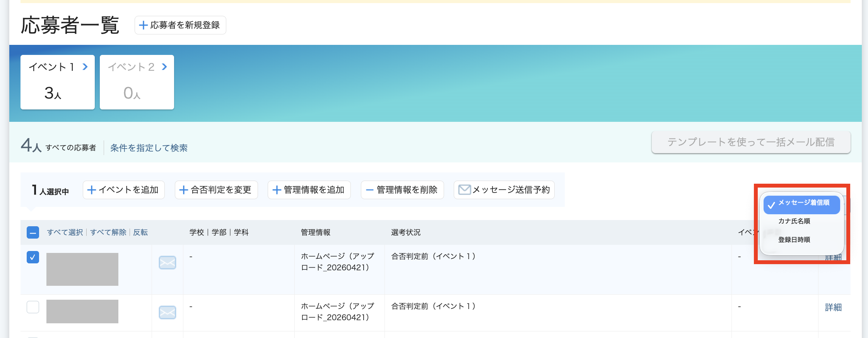
Task: Click 管理情報を削除 button
Action: pyautogui.click(x=402, y=190)
